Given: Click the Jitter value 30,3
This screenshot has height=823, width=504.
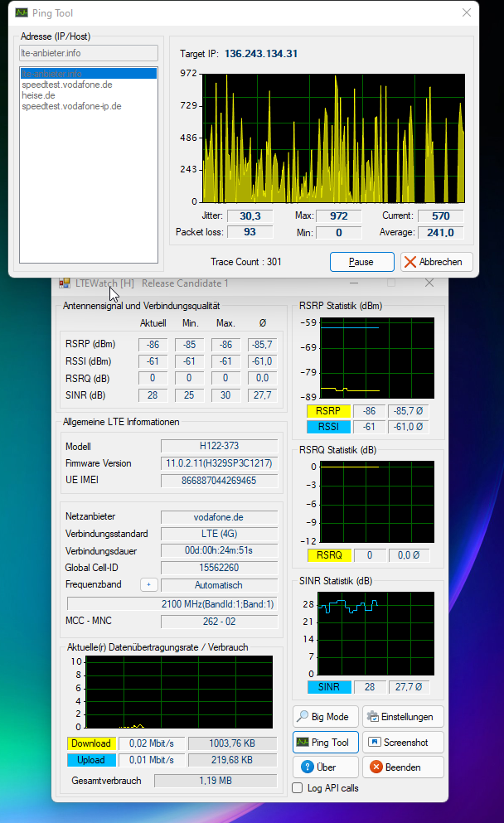Looking at the screenshot, I should pos(250,215).
